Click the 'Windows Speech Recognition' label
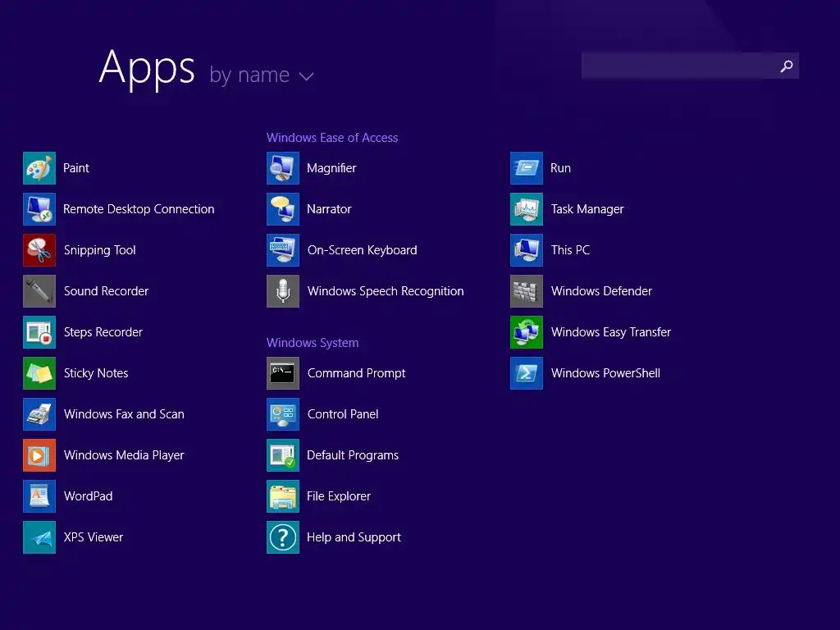840x630 pixels. pos(386,291)
